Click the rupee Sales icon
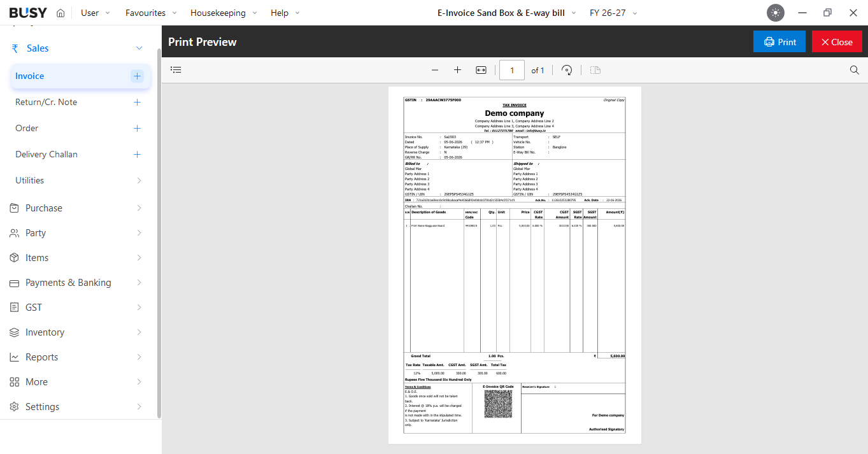 tap(15, 48)
